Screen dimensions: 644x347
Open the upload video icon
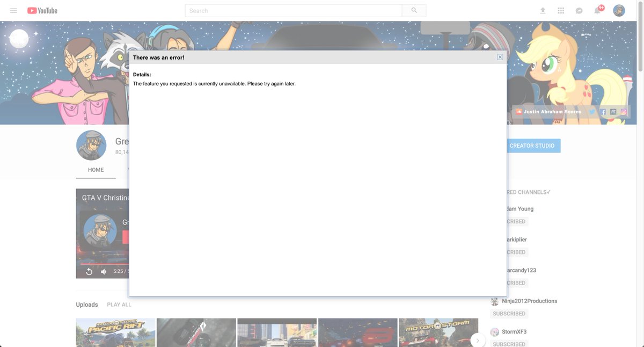click(543, 11)
